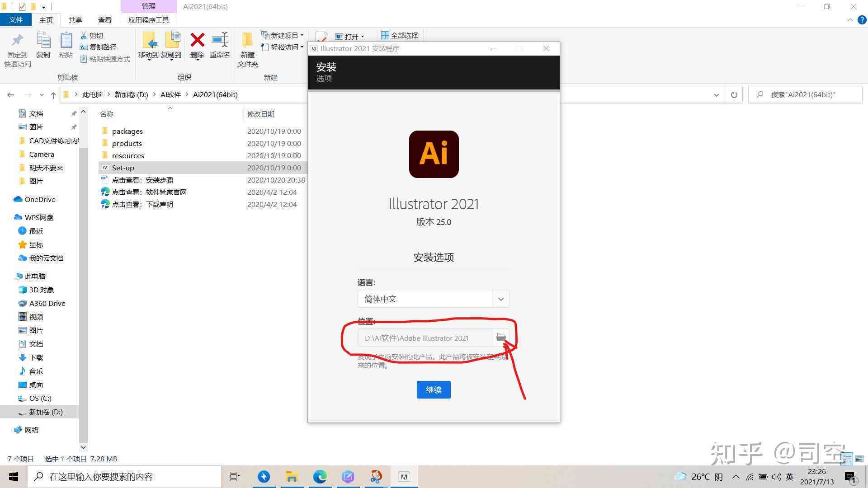Screen dimensions: 868x488
Task: Click the folder browse icon for location
Action: [501, 338]
